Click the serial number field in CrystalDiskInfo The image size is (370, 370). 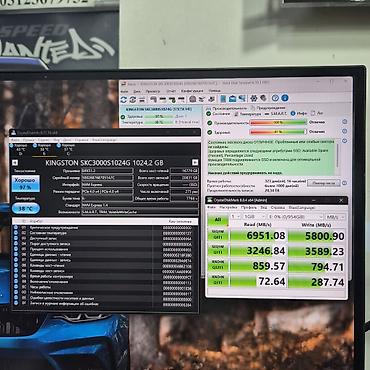click(x=107, y=178)
